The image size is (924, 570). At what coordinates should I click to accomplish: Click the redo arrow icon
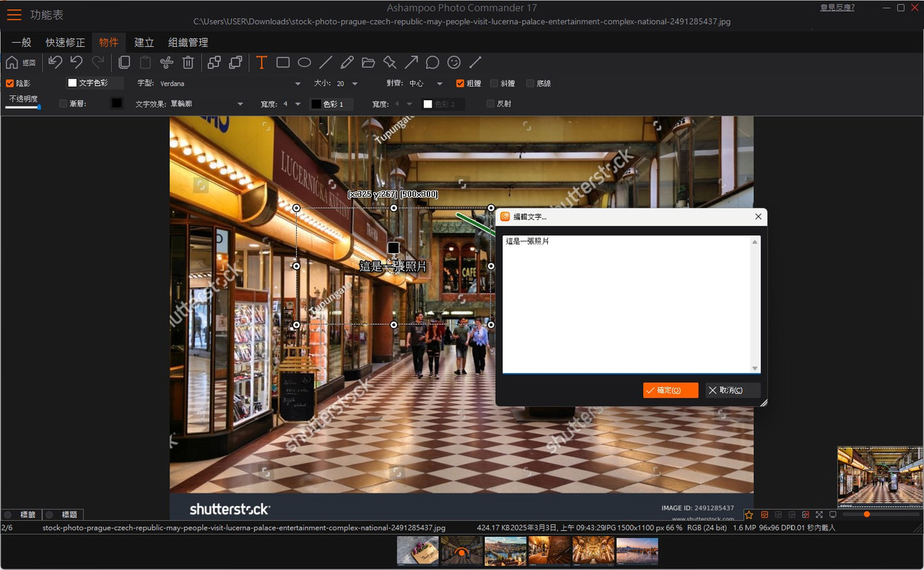98,63
